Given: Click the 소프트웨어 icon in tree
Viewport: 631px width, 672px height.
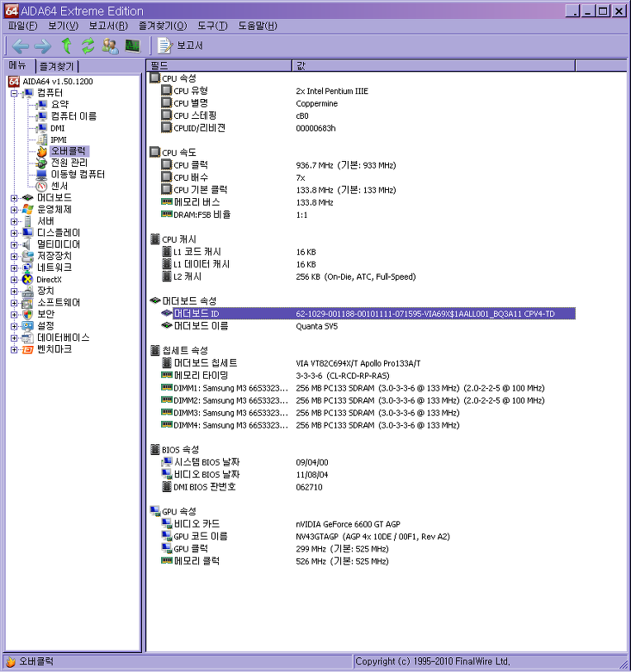Looking at the screenshot, I should tap(27, 303).
